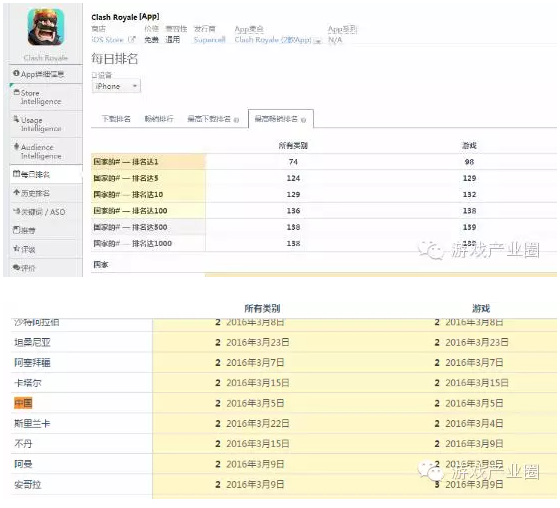Click the Clash Royale app icon thumbnail

[x=46, y=28]
